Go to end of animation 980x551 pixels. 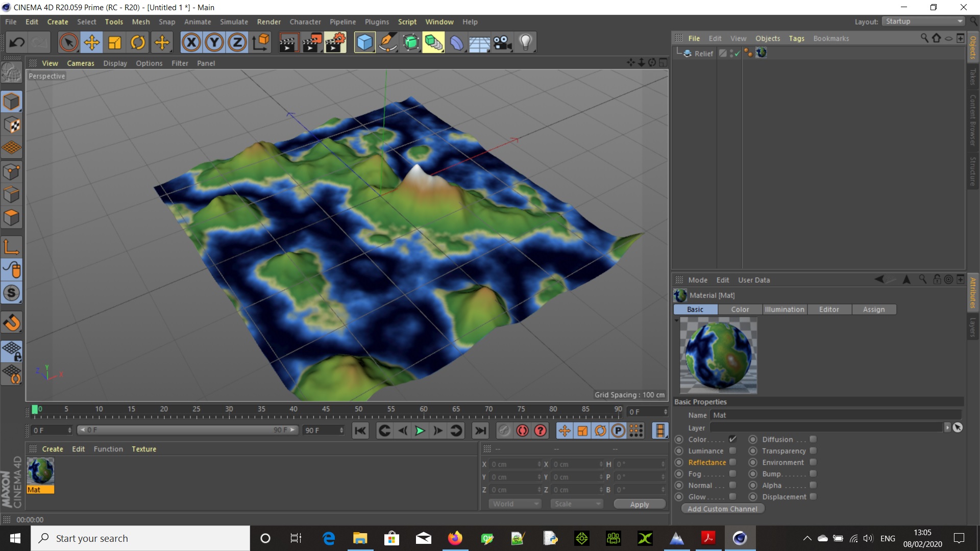480,431
